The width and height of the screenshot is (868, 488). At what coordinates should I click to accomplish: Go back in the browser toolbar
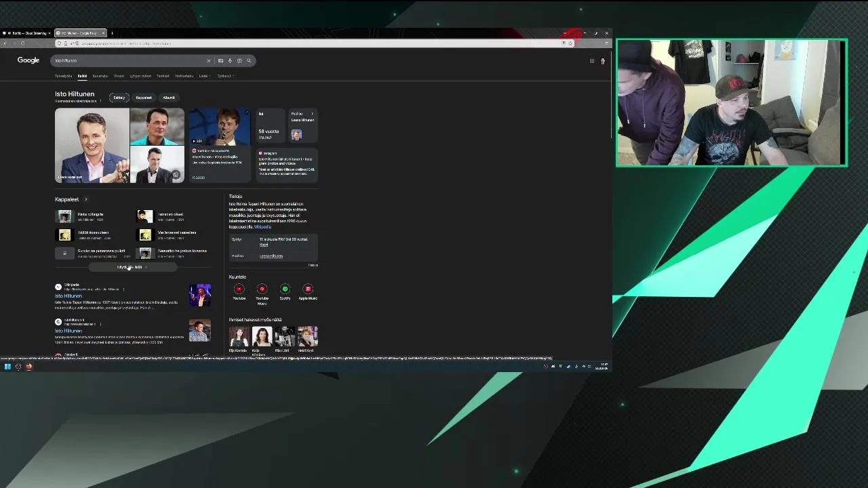tap(5, 43)
